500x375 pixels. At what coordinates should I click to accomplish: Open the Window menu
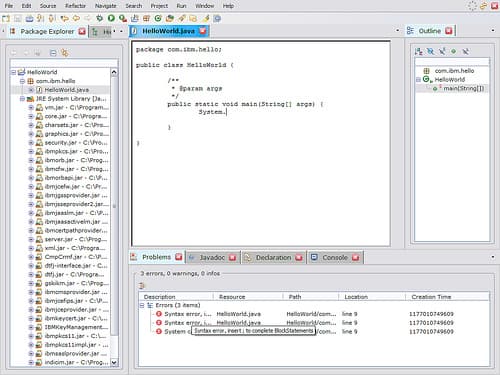(204, 6)
